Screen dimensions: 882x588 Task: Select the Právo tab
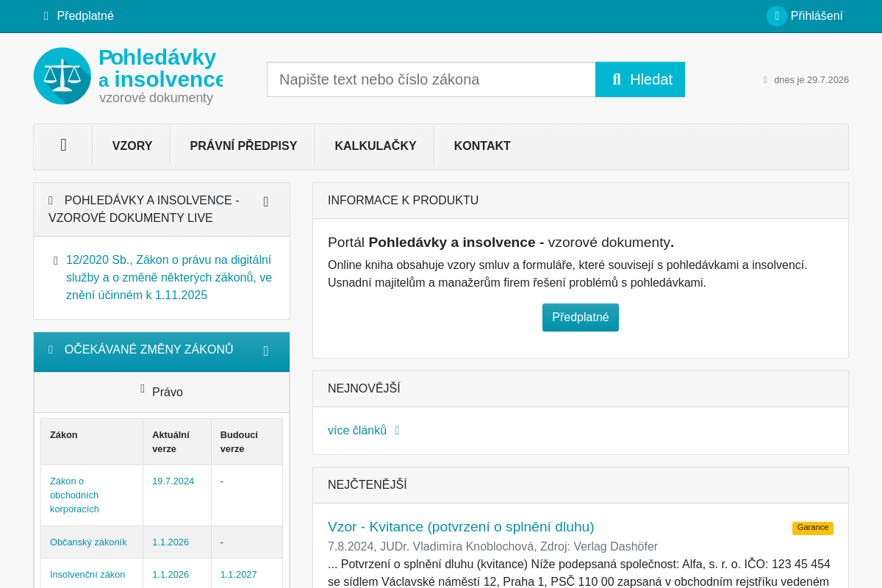pos(162,392)
